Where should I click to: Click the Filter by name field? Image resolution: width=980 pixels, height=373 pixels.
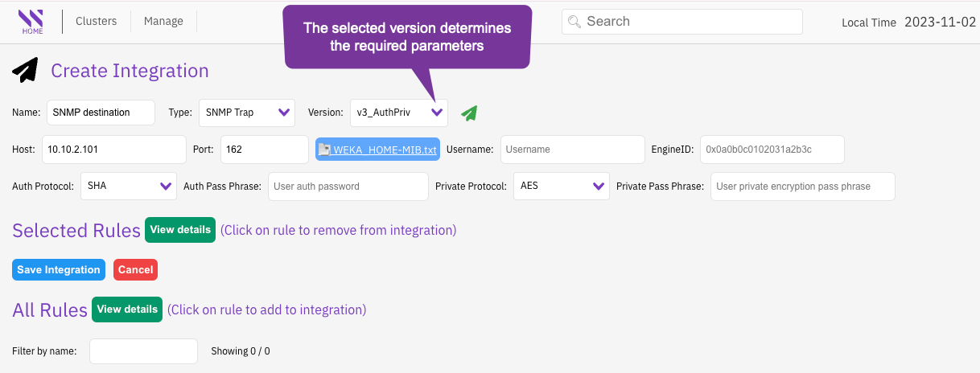click(x=143, y=351)
